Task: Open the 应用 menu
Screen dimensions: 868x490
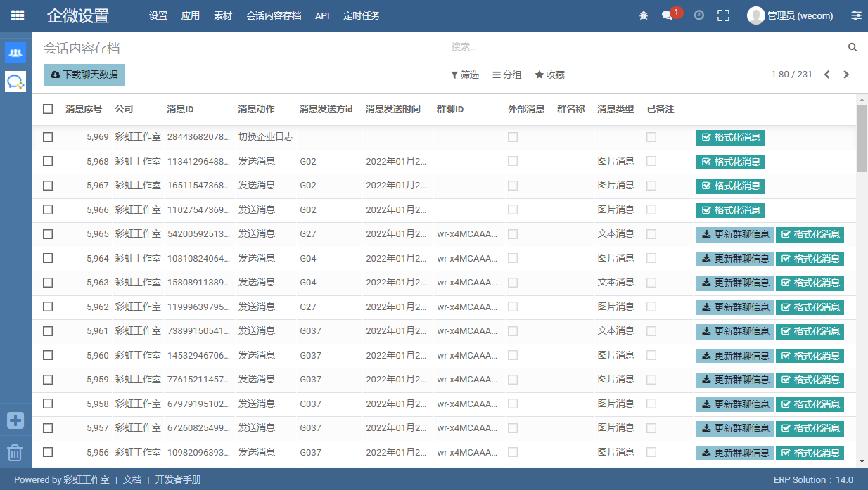Action: (x=191, y=15)
